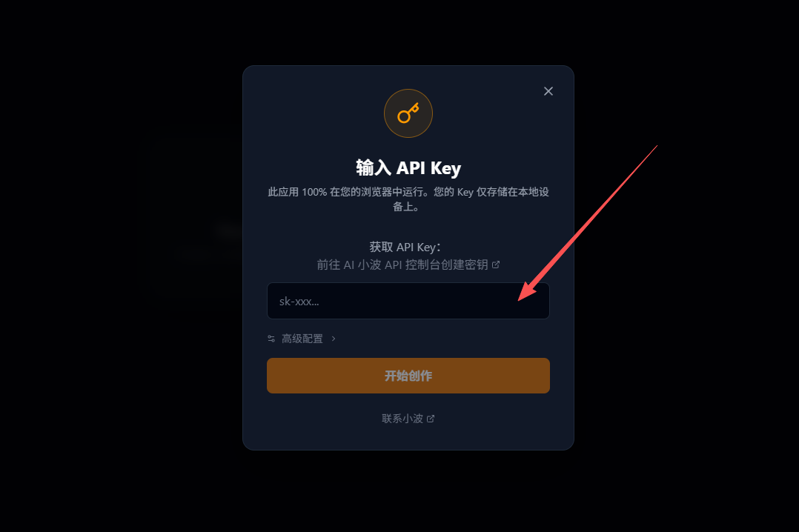Focus the sk-xxx API key input
This screenshot has height=532, width=799.
408,301
